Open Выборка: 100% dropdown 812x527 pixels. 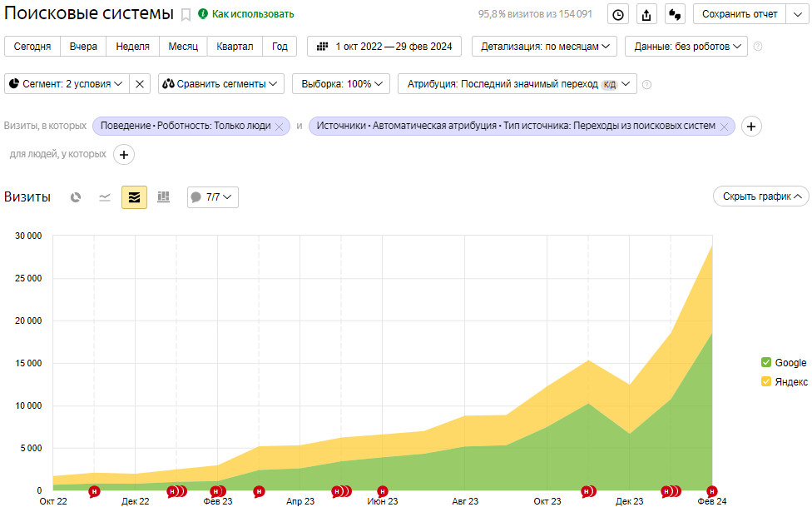(341, 84)
